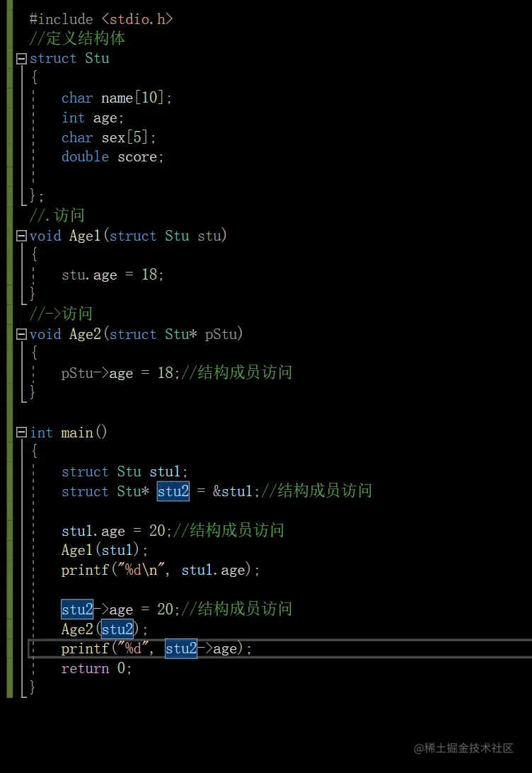Collapse the Age1 function block
The image size is (532, 773).
pos(21,236)
